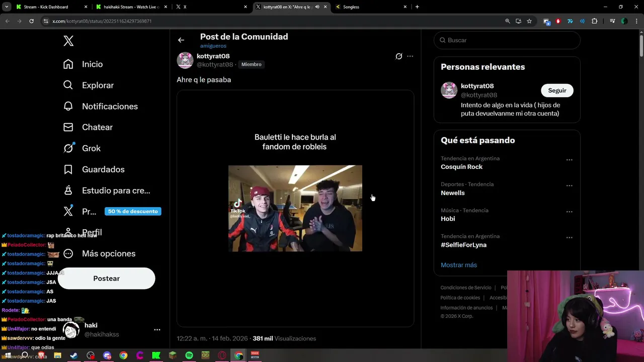Open post's three-dot more menu
644x362 pixels.
point(410,56)
